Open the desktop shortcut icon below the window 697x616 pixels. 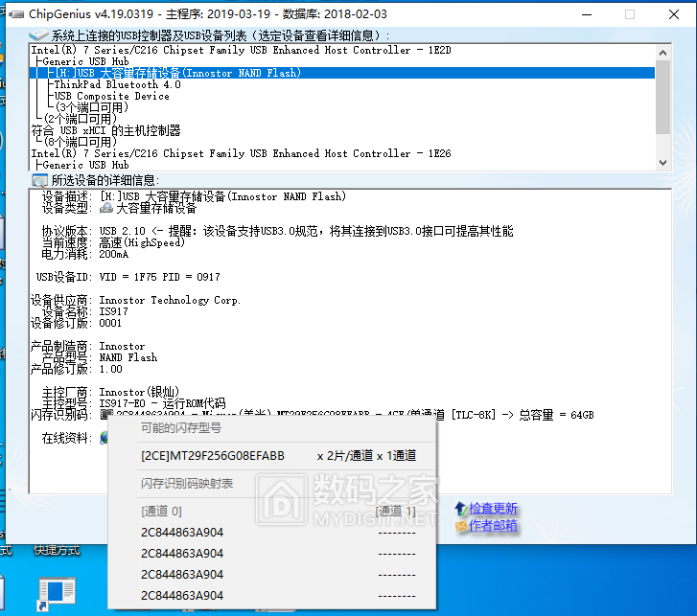[x=57, y=593]
